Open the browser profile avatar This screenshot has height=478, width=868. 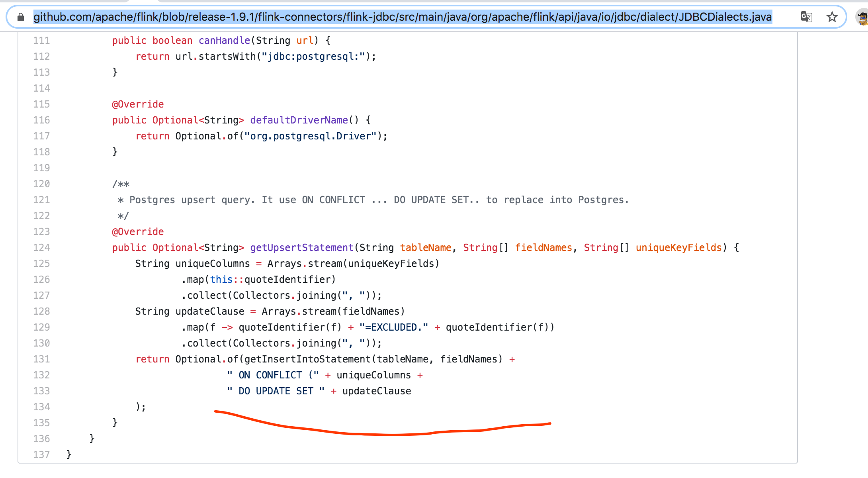862,18
